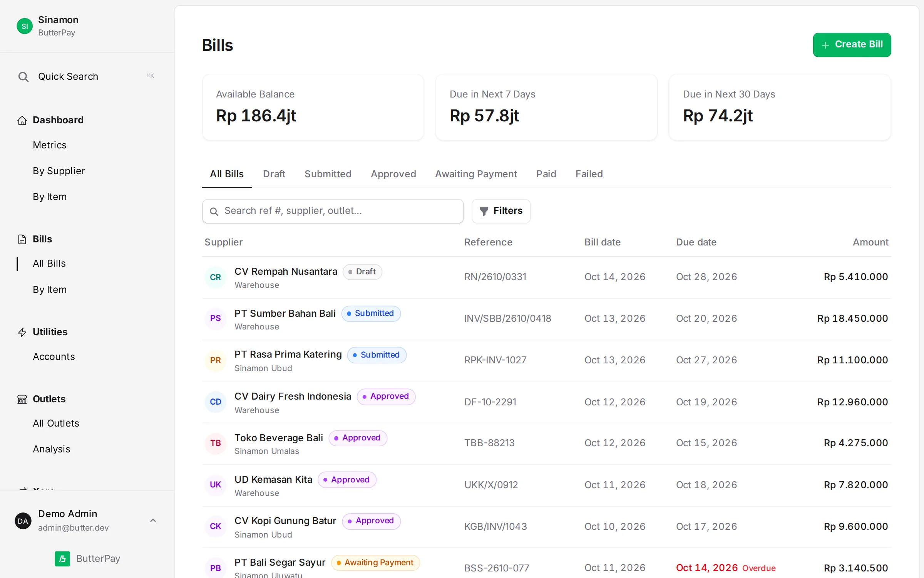
Task: Click reference INV/SBB/2610/0418
Action: point(508,319)
